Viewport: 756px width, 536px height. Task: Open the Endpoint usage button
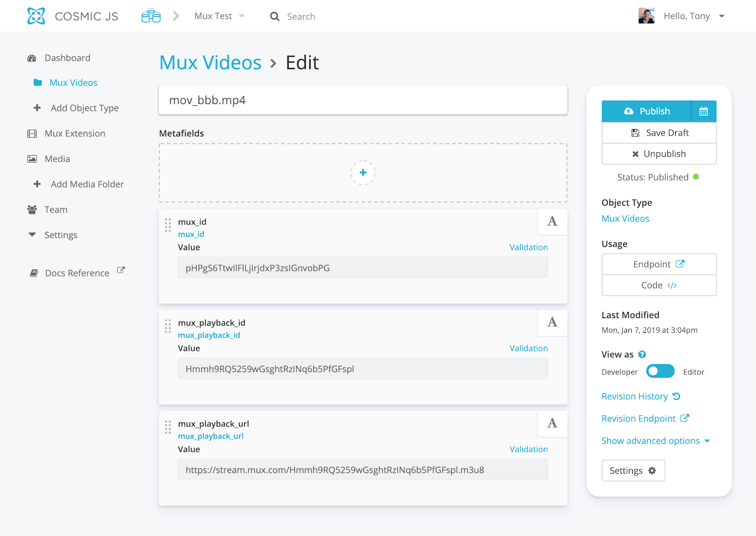[x=659, y=264]
